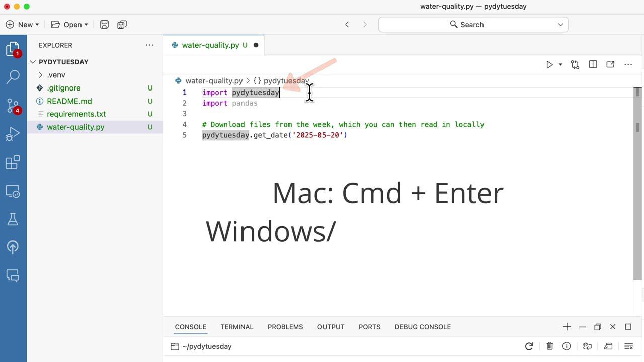
Task: Maximize the console panel
Action: pos(628,327)
